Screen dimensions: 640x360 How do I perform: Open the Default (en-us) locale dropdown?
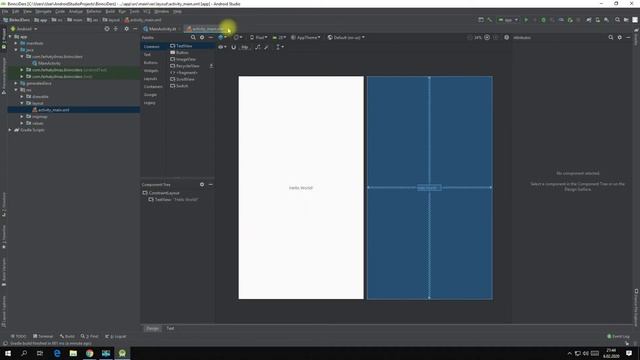click(346, 37)
